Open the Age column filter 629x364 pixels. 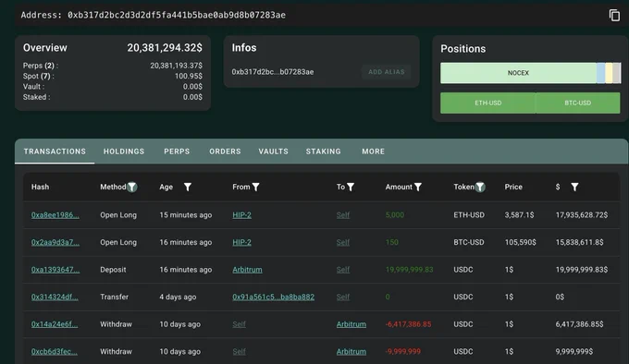[x=188, y=187]
